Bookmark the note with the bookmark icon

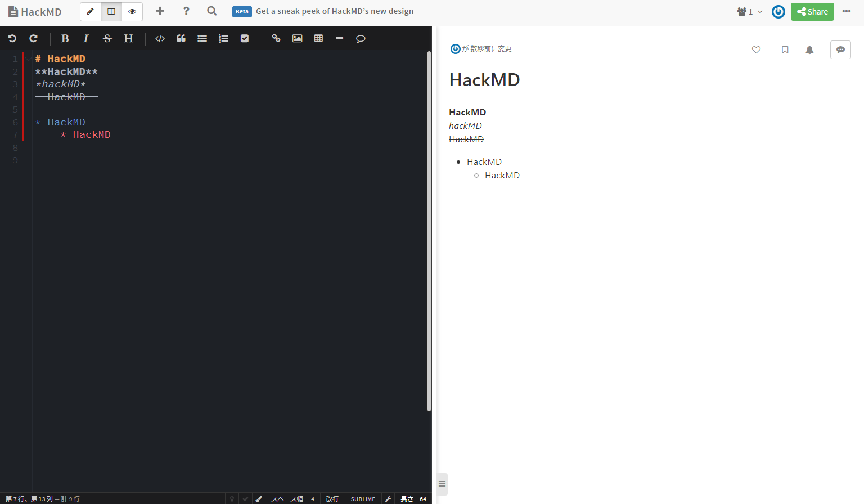click(x=785, y=49)
